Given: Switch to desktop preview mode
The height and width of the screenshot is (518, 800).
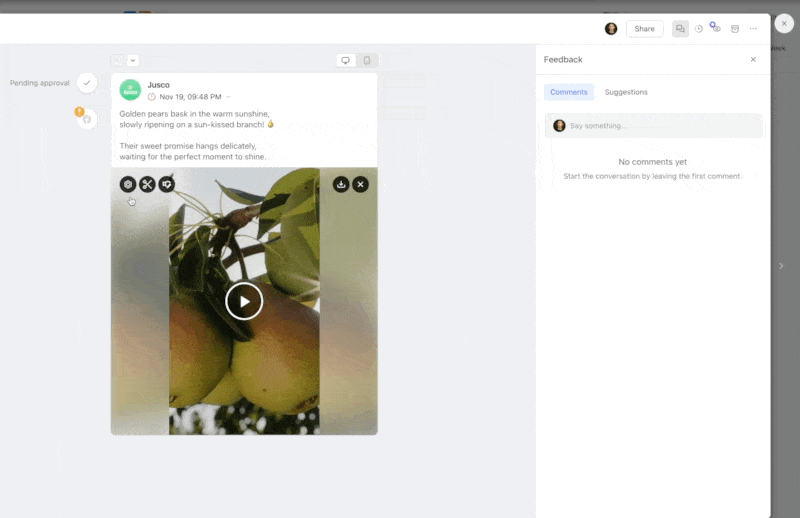Looking at the screenshot, I should pos(346,61).
